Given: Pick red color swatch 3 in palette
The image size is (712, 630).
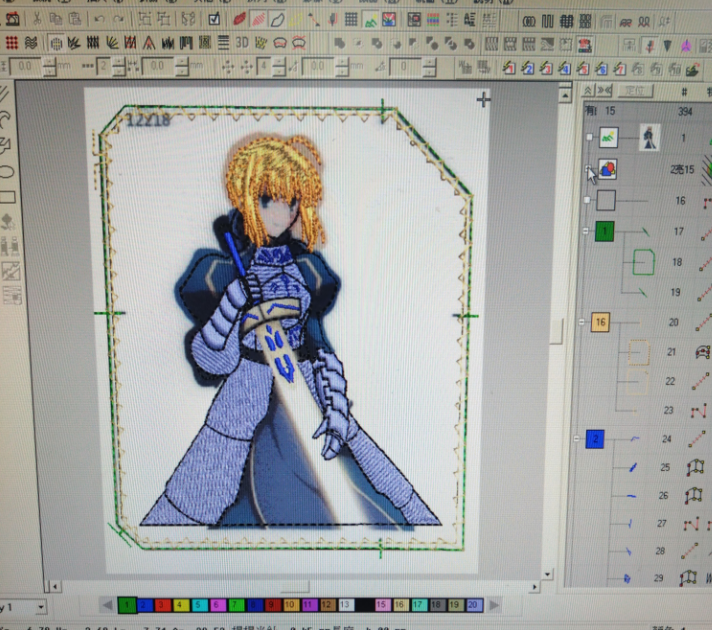Looking at the screenshot, I should (162, 605).
